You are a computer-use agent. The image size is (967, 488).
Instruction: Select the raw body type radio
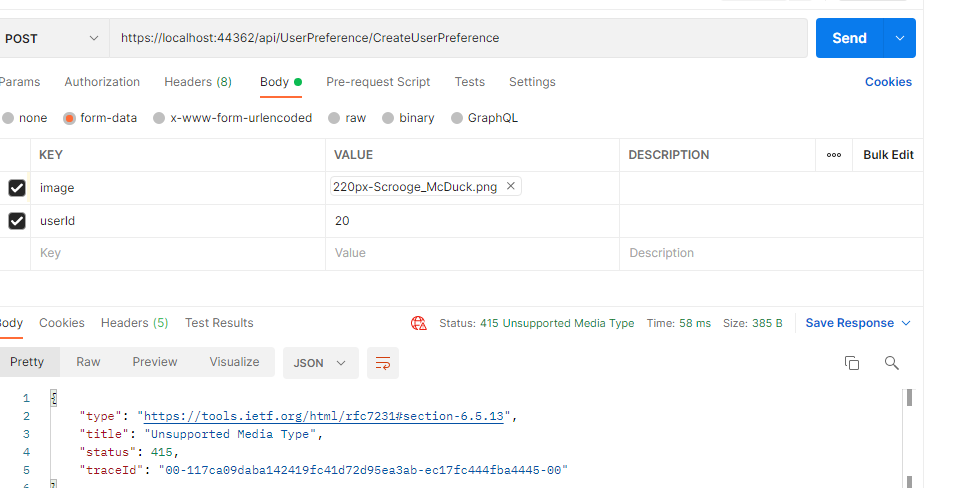pos(334,118)
